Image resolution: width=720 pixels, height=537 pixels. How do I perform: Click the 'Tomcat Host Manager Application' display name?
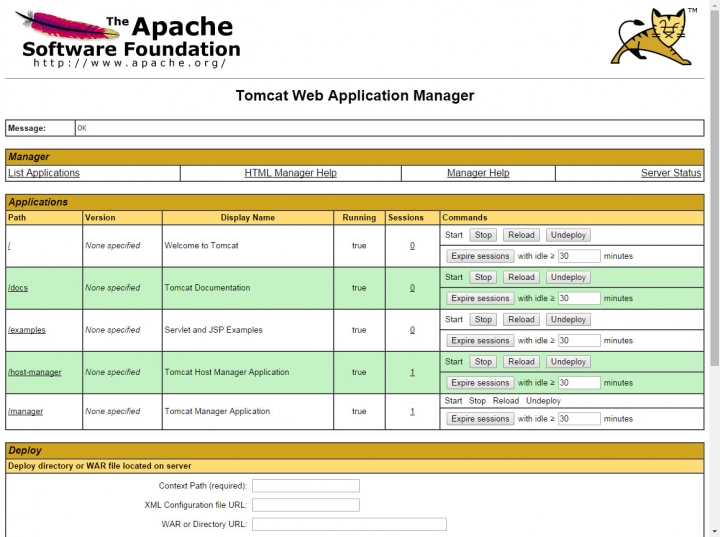(227, 373)
